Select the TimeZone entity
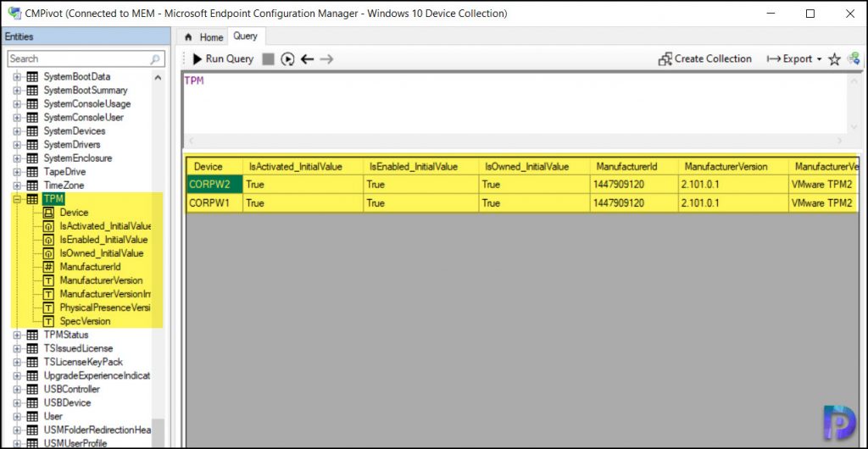This screenshot has height=449, width=868. tap(64, 186)
